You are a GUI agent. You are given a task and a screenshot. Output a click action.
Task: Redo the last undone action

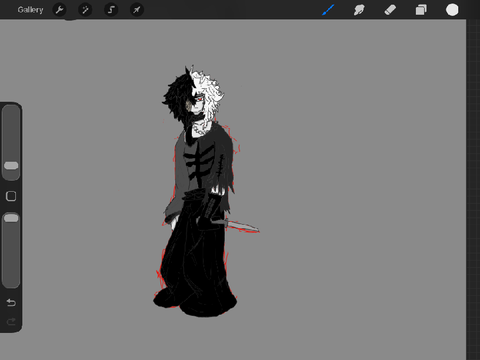[11, 322]
